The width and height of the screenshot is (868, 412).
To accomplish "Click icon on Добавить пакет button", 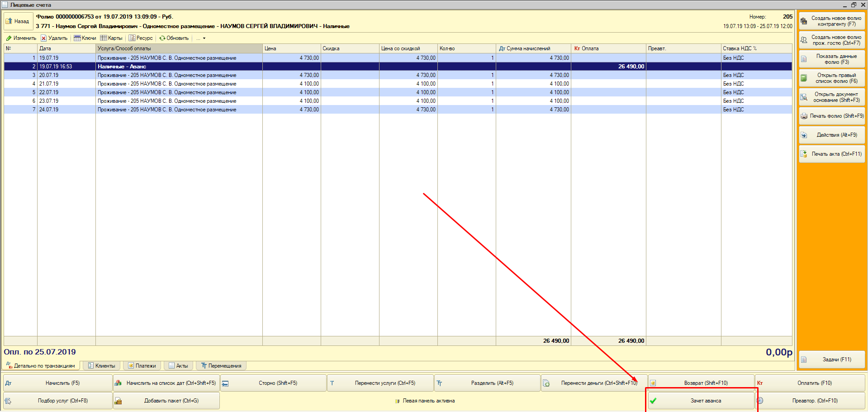I will click(x=118, y=401).
